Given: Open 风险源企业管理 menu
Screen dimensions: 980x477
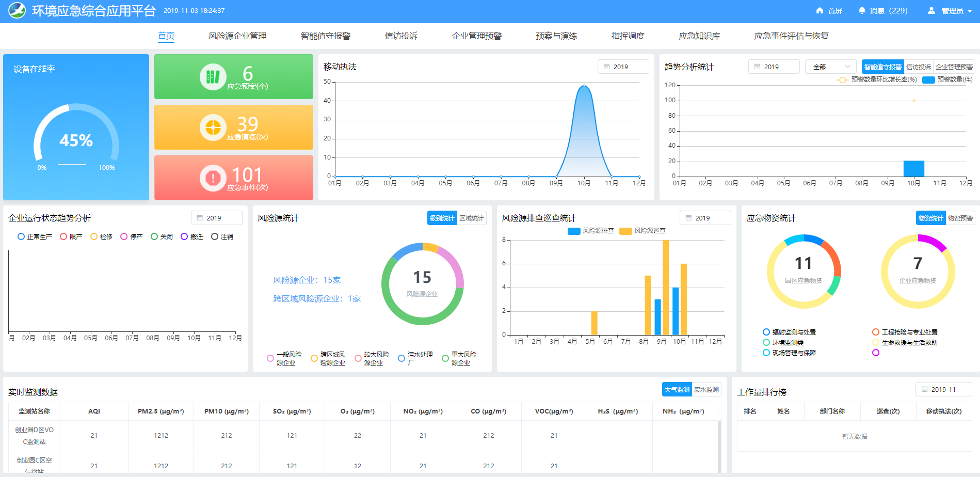Looking at the screenshot, I should coord(237,36).
